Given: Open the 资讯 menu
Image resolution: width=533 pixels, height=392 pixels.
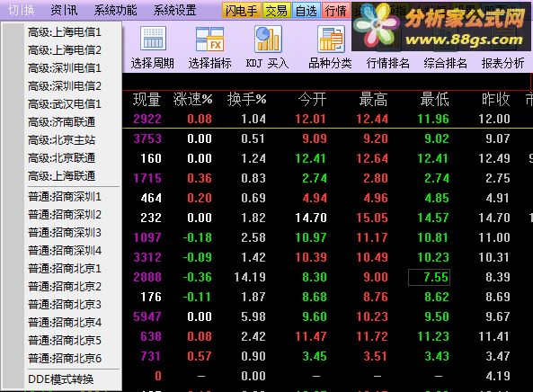Looking at the screenshot, I should 64,10.
